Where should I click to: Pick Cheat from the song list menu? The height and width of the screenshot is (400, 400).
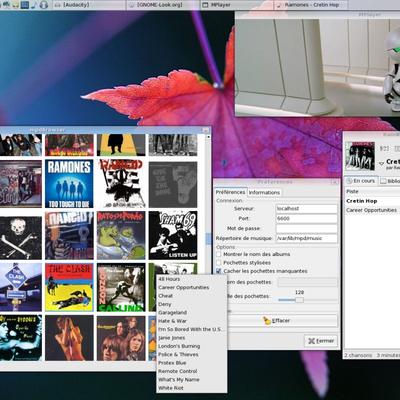pos(192,296)
